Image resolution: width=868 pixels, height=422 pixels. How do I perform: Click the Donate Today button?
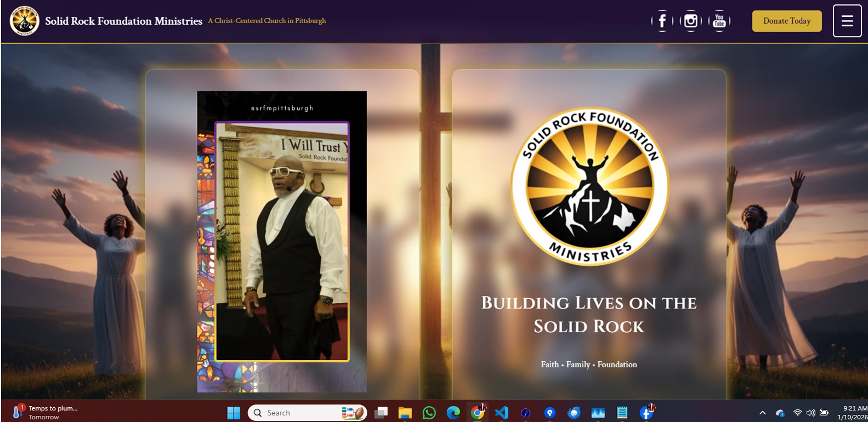787,21
